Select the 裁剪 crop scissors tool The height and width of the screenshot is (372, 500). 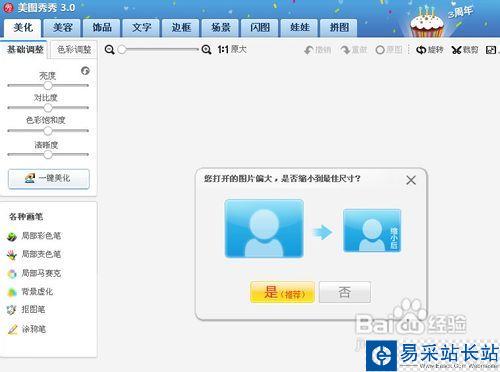click(465, 50)
